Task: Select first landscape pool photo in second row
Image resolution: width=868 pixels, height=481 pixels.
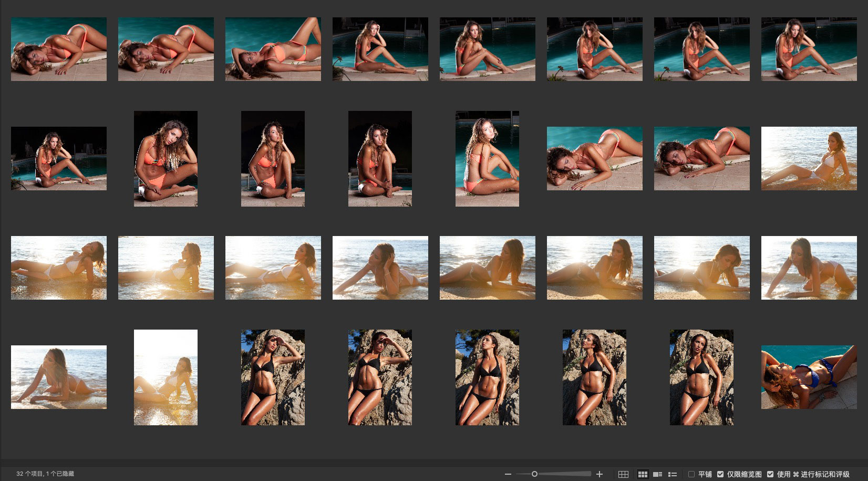Action: (x=59, y=158)
